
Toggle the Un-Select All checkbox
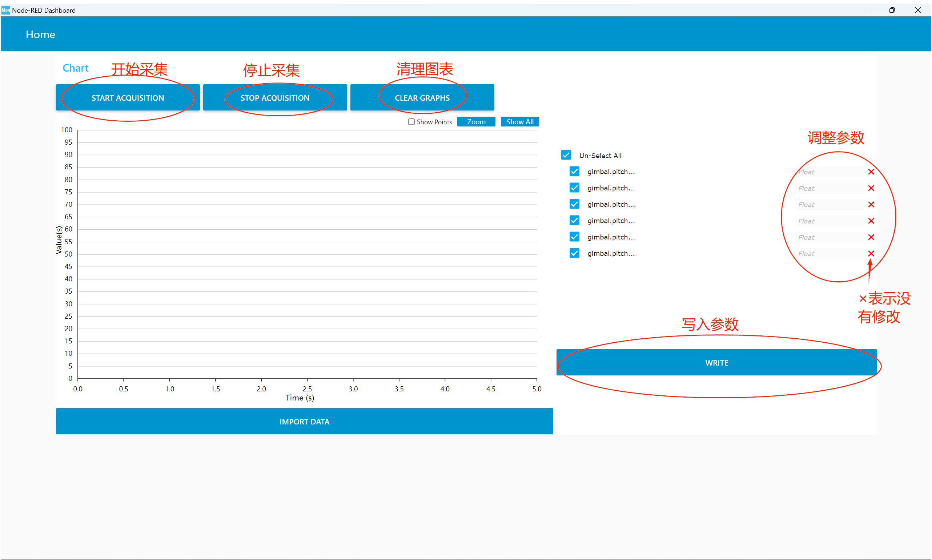click(566, 155)
